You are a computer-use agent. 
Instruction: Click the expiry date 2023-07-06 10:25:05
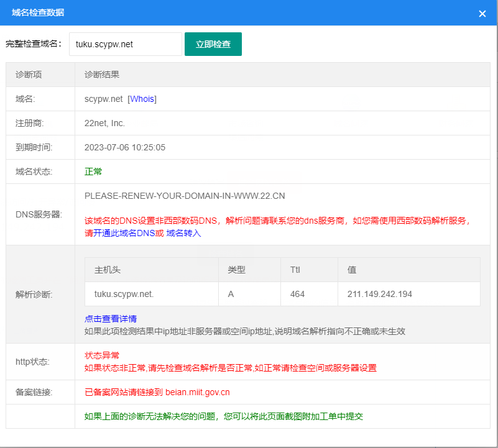(125, 147)
